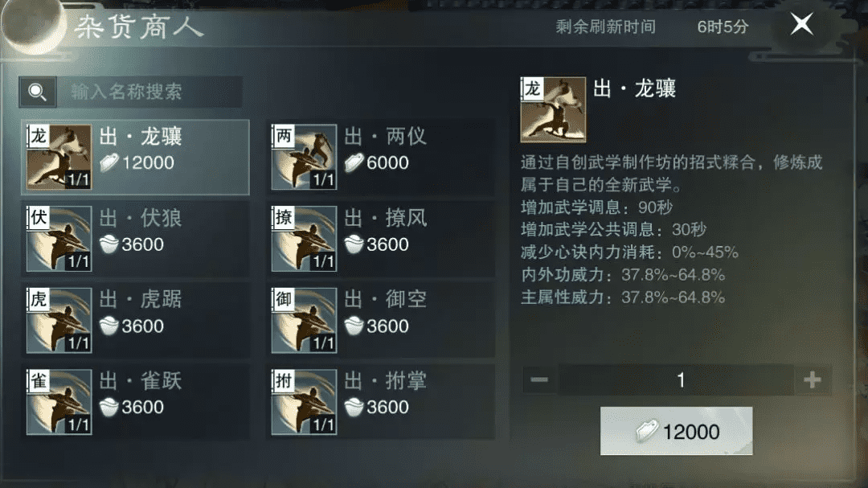Select the 出·雀跃 skill icon
This screenshot has height=488, width=868.
(x=59, y=402)
